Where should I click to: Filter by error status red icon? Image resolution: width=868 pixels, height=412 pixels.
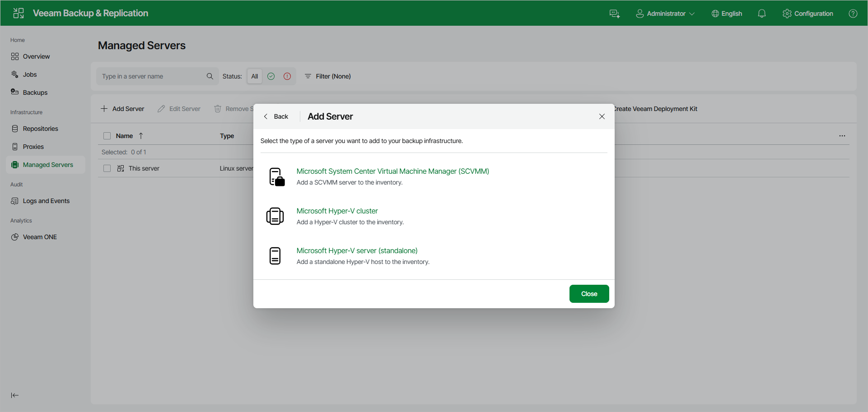287,76
